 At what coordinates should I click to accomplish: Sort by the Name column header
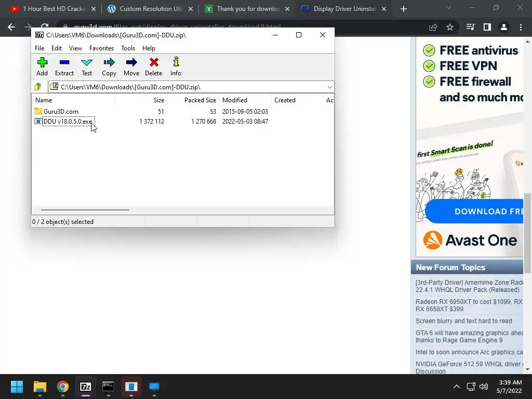(74, 100)
